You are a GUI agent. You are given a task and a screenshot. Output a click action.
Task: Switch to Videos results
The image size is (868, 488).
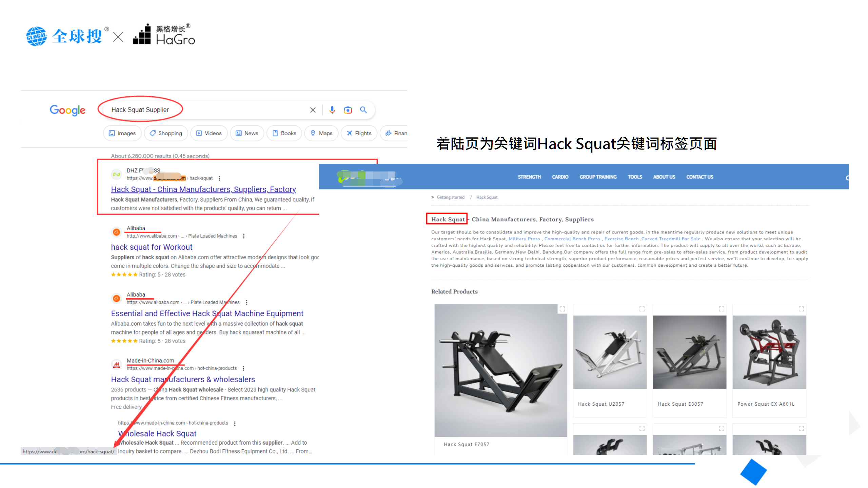tap(209, 133)
